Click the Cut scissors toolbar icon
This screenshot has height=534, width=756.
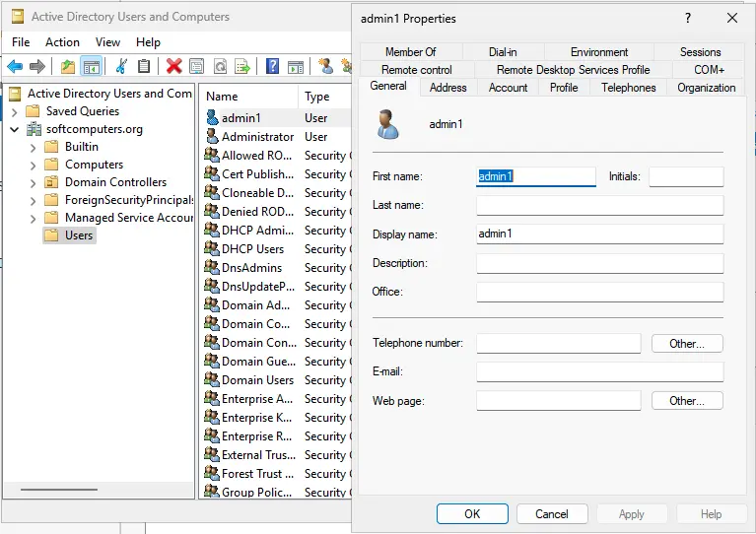[121, 66]
